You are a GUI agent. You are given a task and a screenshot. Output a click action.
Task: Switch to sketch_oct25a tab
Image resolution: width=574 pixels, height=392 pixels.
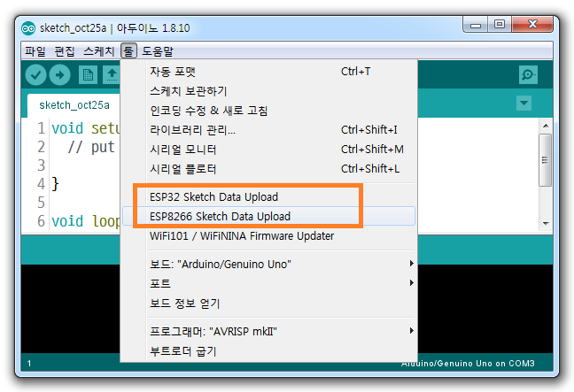[x=74, y=105]
